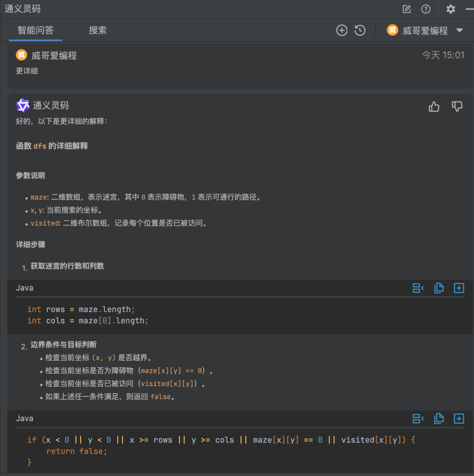
Task: Switch to the 智能问答 tab
Action: (36, 30)
